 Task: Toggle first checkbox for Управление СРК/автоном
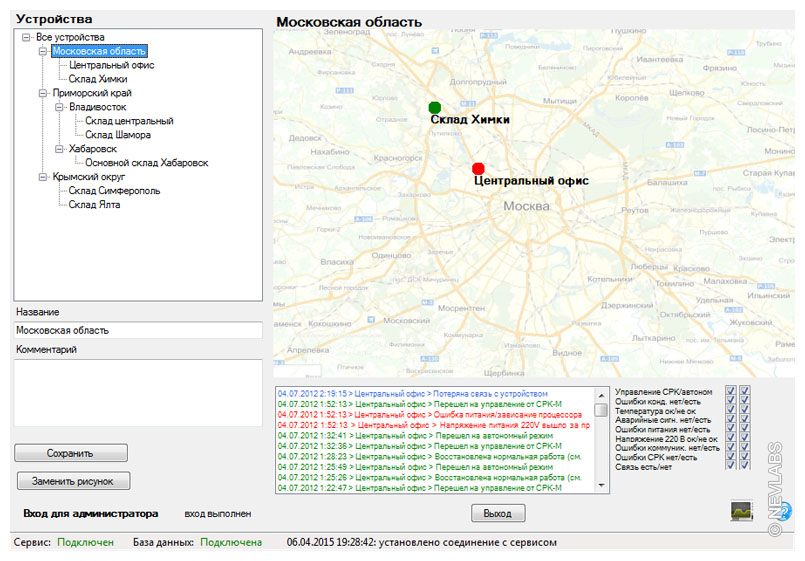click(x=730, y=391)
